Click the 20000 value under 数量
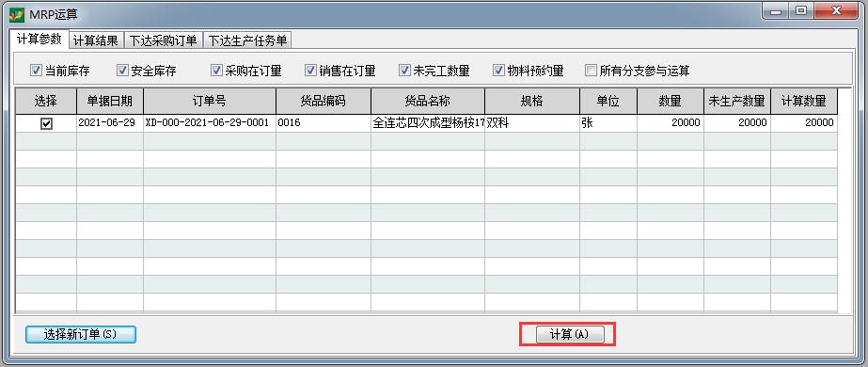Image resolution: width=868 pixels, height=367 pixels. coord(671,123)
